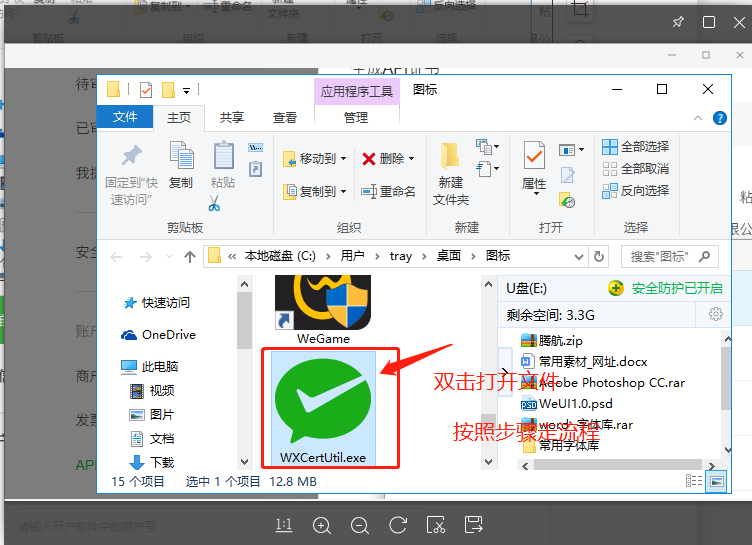Click the Forward navigation arrow

pos(146,257)
